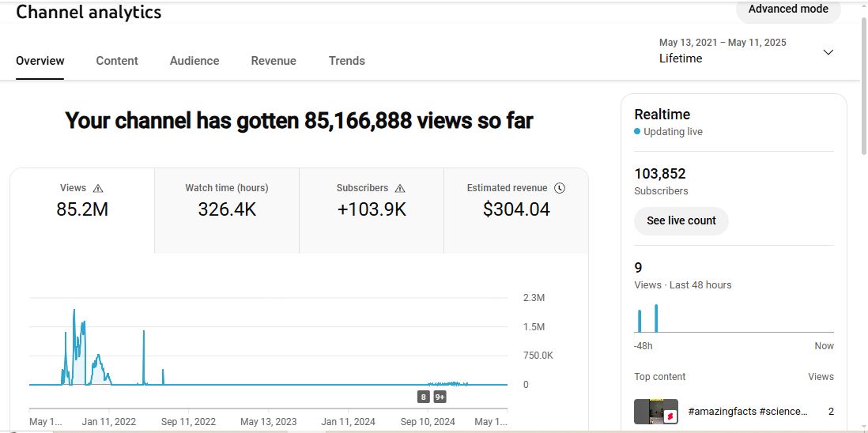This screenshot has height=433, width=868.
Task: Click the warning icon beside Views metric
Action: pyautogui.click(x=98, y=189)
